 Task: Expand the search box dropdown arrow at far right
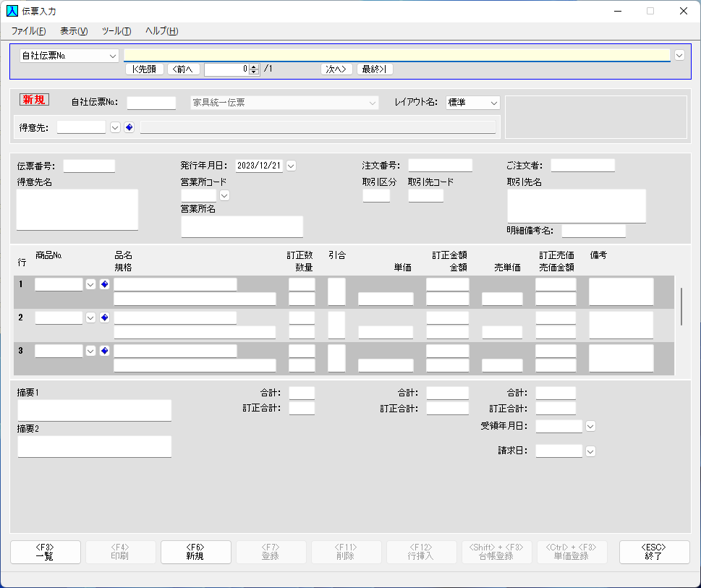[679, 56]
